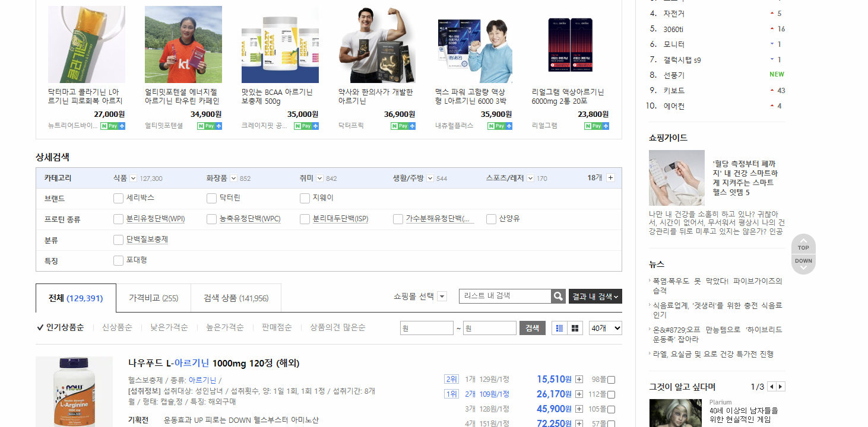
Task: Click the plus icon beside 15,510원 price
Action: [x=578, y=378]
